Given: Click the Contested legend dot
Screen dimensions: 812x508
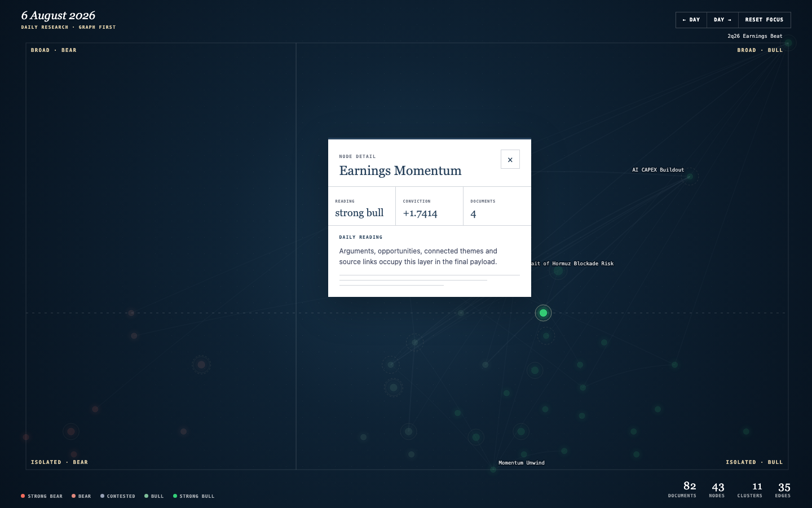Looking at the screenshot, I should (102, 496).
